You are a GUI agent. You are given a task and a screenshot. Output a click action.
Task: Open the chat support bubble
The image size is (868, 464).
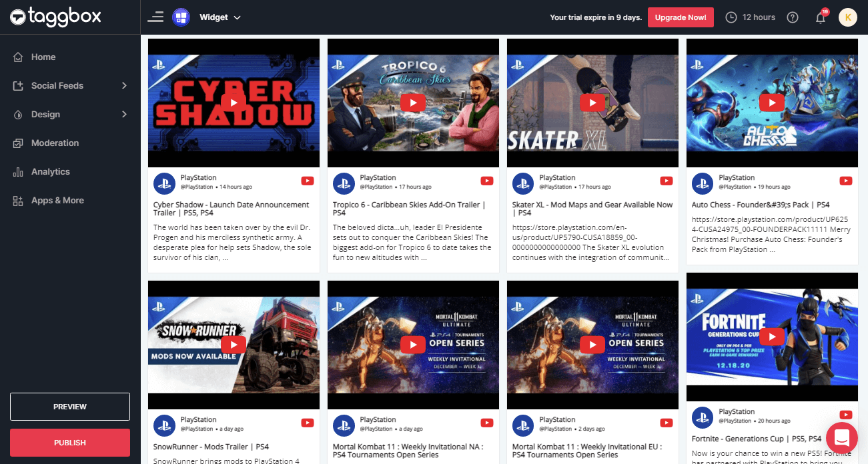point(841,438)
